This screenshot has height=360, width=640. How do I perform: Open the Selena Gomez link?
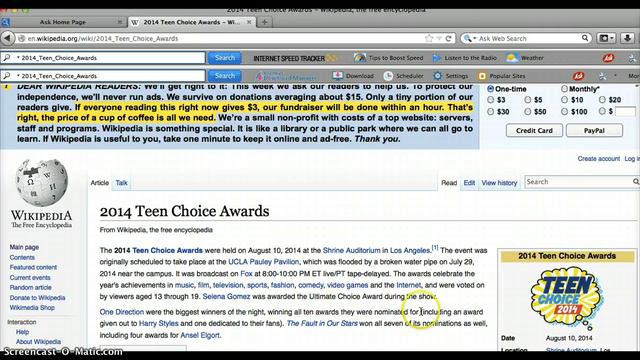pyautogui.click(x=226, y=296)
